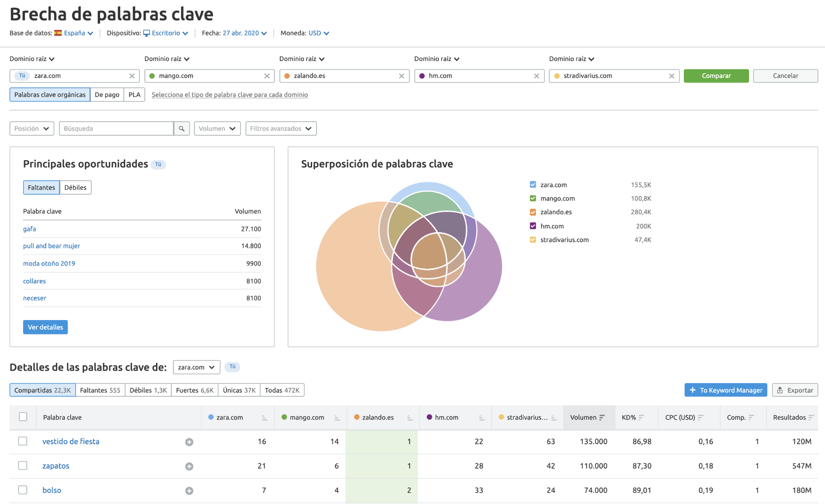Add bolso keyword via plus icon

pyautogui.click(x=189, y=491)
